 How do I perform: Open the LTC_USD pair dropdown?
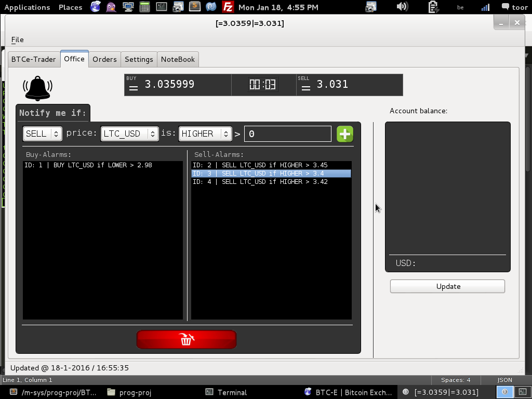pos(129,134)
